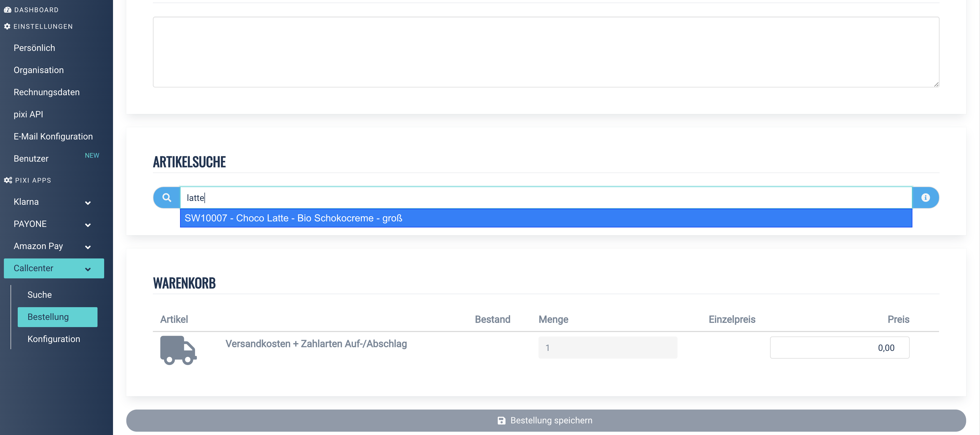Expand the Amazon Pay chevron
980x435 pixels.
coord(88,247)
